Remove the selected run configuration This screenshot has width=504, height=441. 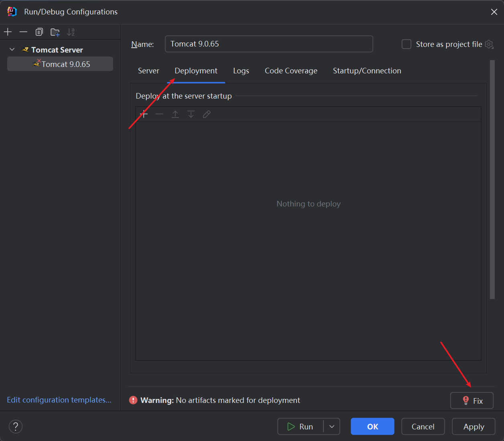[23, 32]
